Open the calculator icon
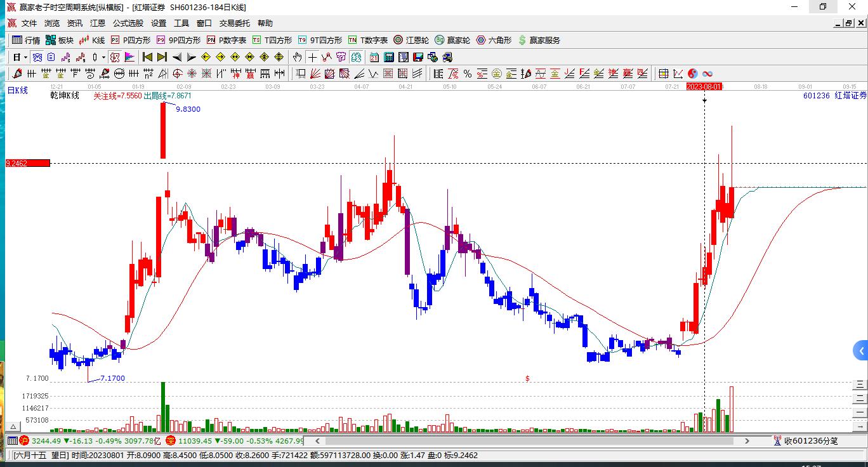The height and width of the screenshot is (467, 868). point(388,57)
